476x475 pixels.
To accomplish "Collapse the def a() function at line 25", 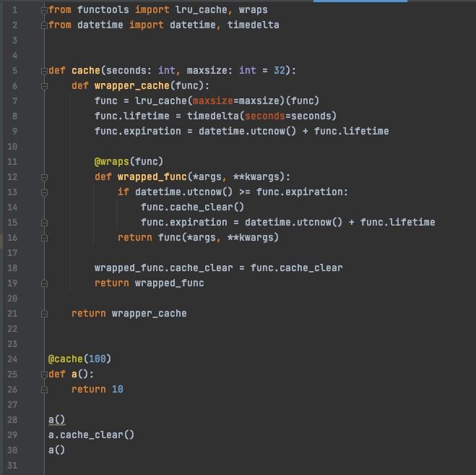I will tap(44, 375).
